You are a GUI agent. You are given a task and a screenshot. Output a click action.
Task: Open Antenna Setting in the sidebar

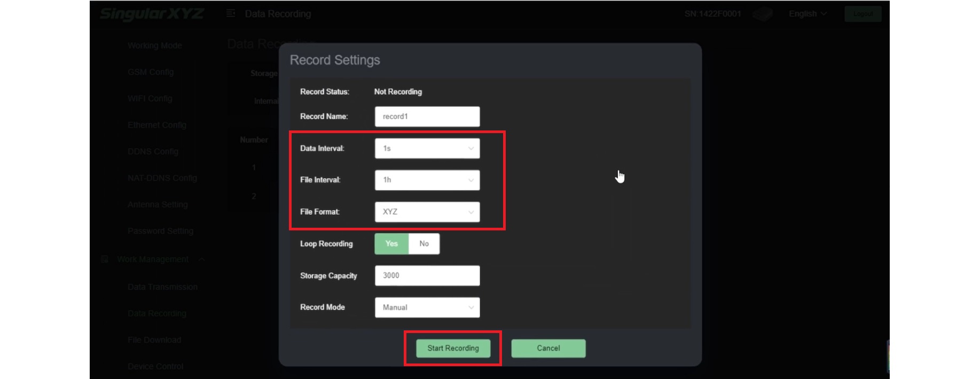(x=158, y=205)
